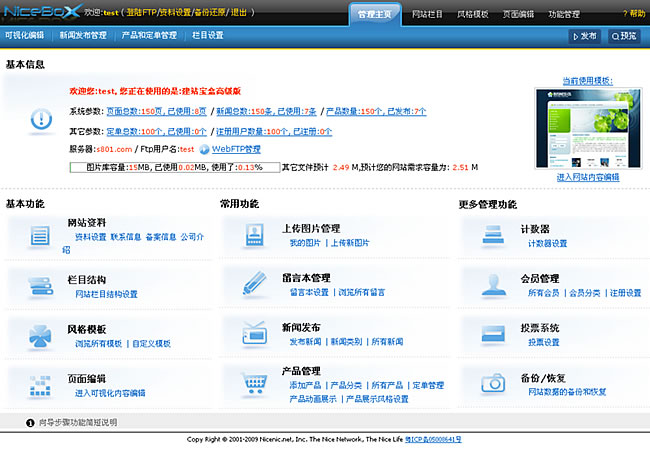Image resolution: width=650 pixels, height=457 pixels.
Task: Switch to the 风格模板 top tab
Action: [473, 15]
